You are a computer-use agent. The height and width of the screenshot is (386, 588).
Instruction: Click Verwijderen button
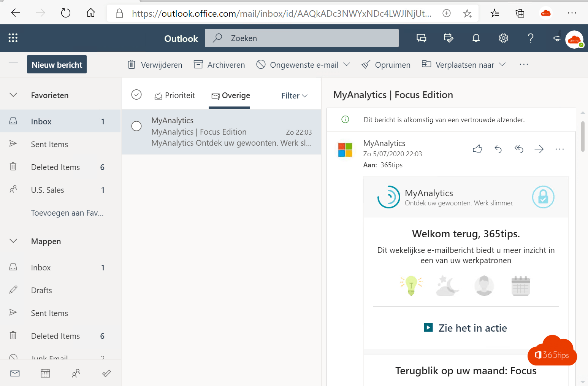click(155, 65)
